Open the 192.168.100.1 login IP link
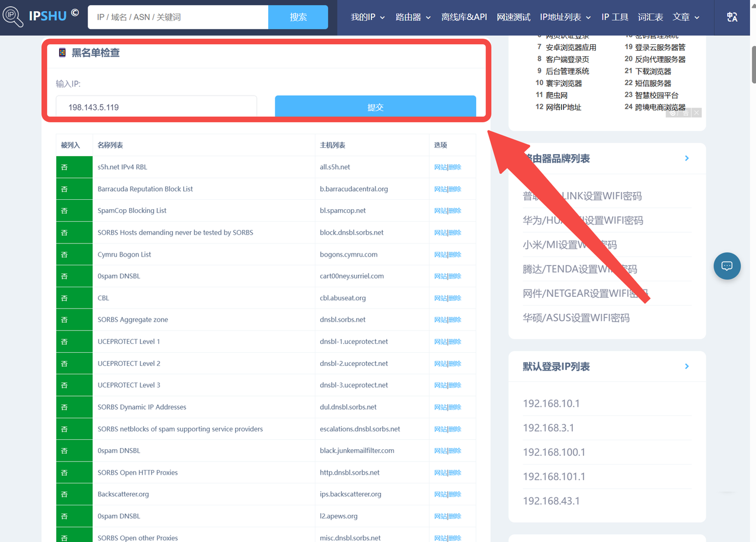The height and width of the screenshot is (542, 756). click(554, 452)
